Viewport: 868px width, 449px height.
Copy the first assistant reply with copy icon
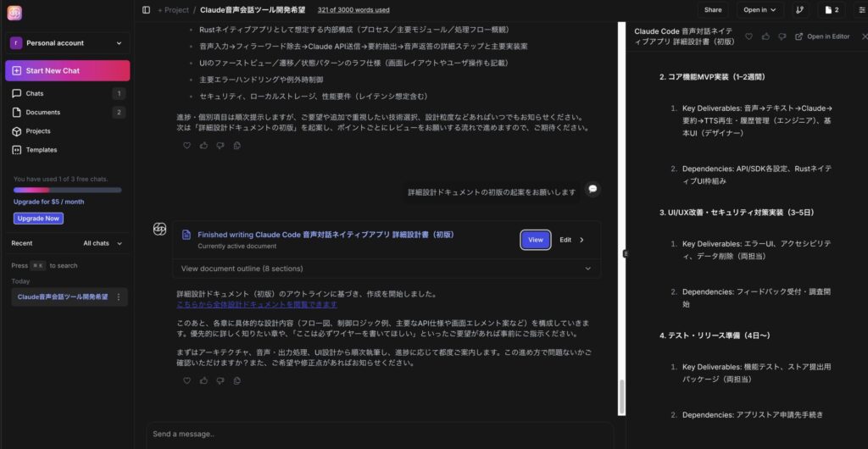(237, 146)
